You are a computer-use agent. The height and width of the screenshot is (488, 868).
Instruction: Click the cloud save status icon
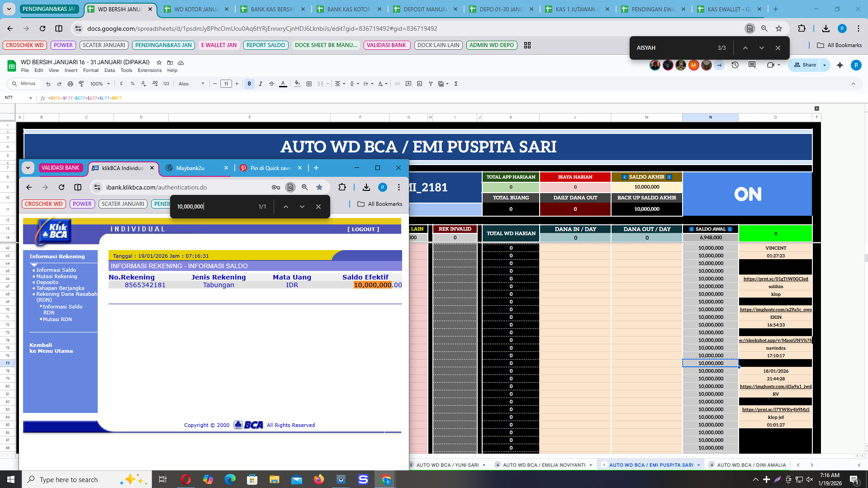(x=181, y=62)
